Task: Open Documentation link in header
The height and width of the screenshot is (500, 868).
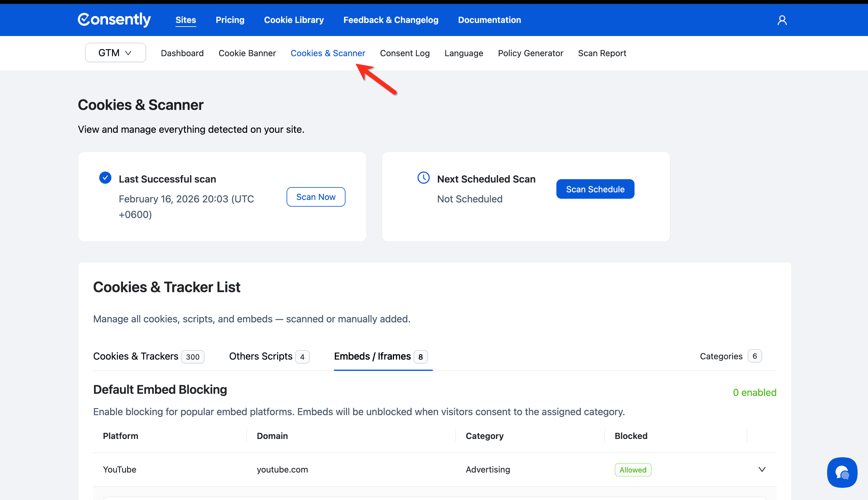Action: coord(489,20)
